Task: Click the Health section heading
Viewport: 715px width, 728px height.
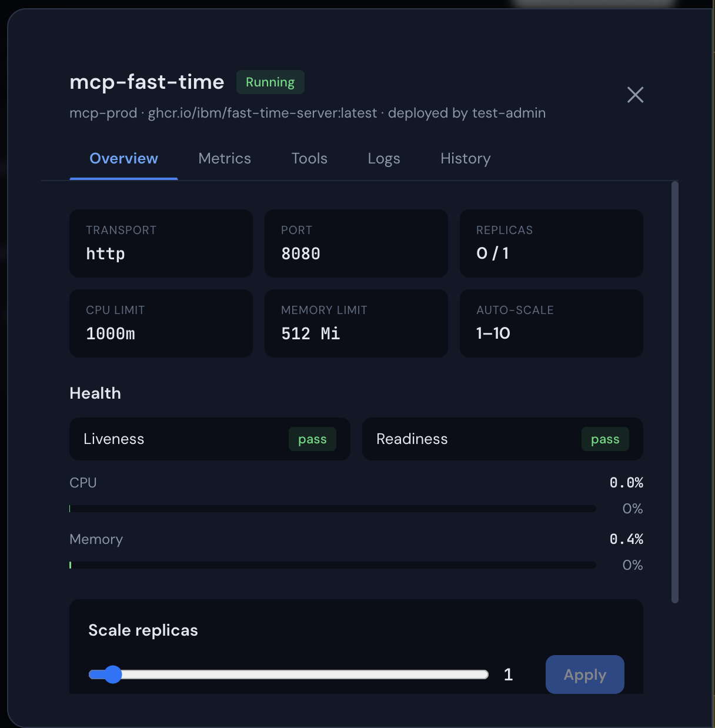Action: point(95,393)
